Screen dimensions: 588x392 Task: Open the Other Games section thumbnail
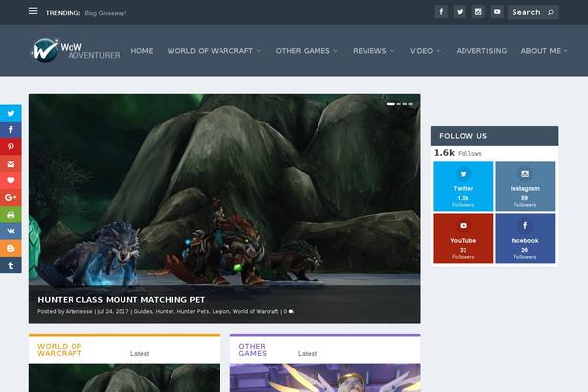pos(325,377)
